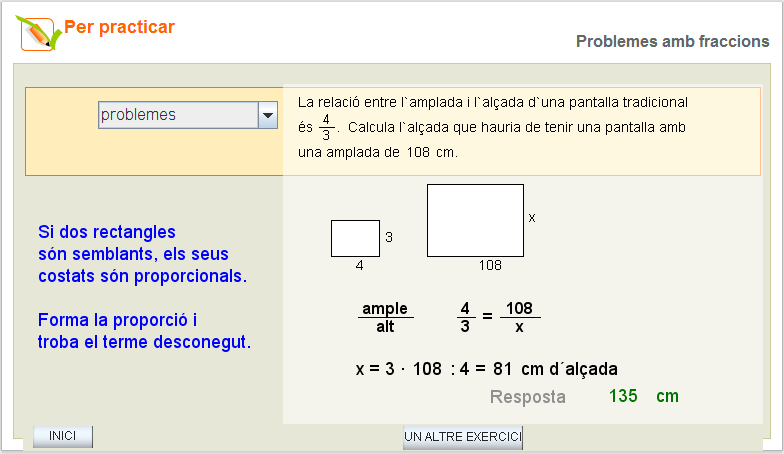Click the problem statement text about the screen

[493, 127]
